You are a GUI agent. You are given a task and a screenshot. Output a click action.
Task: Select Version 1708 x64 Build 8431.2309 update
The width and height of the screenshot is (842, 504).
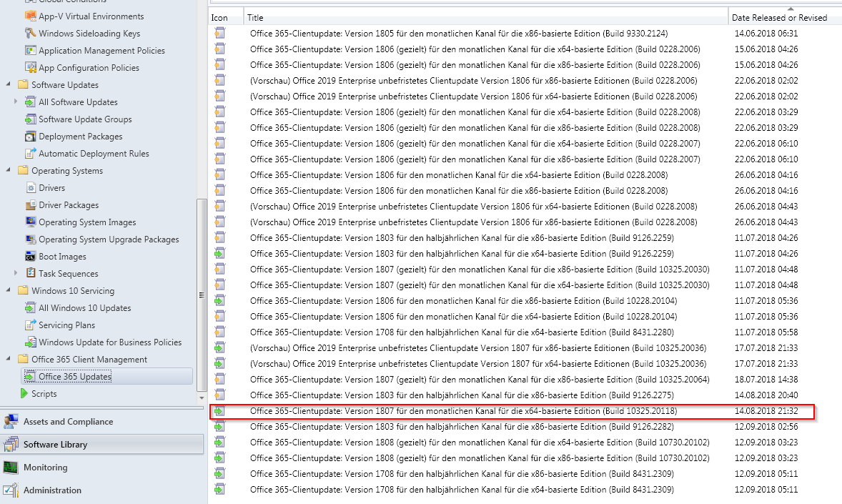tap(462, 490)
